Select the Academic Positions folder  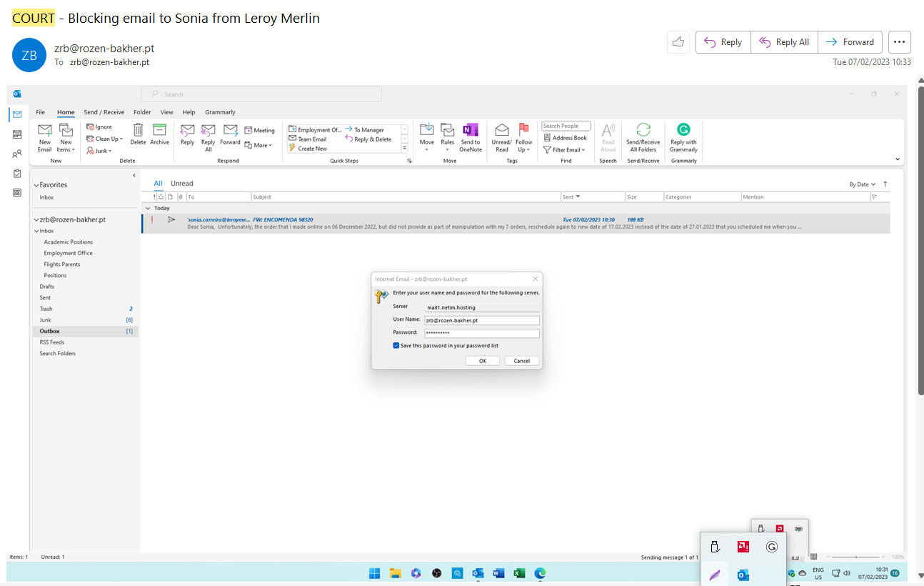click(69, 242)
